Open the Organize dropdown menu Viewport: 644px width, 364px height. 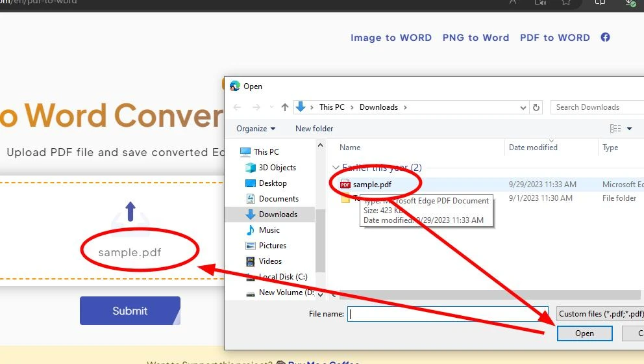[x=256, y=129]
